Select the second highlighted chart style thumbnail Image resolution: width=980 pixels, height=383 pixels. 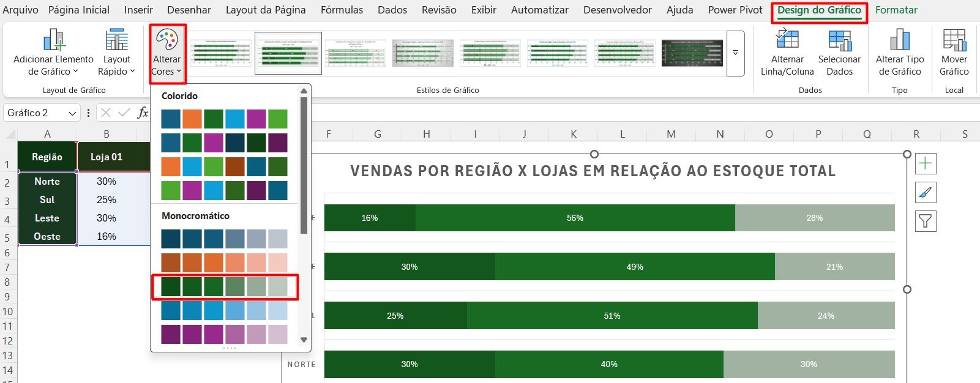pos(288,53)
